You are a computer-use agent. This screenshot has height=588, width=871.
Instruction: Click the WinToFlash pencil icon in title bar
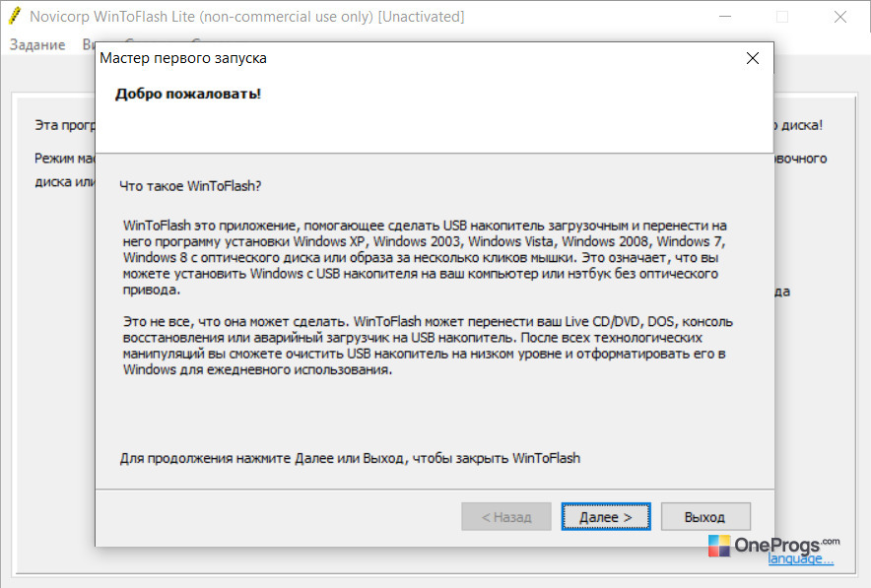click(x=15, y=16)
